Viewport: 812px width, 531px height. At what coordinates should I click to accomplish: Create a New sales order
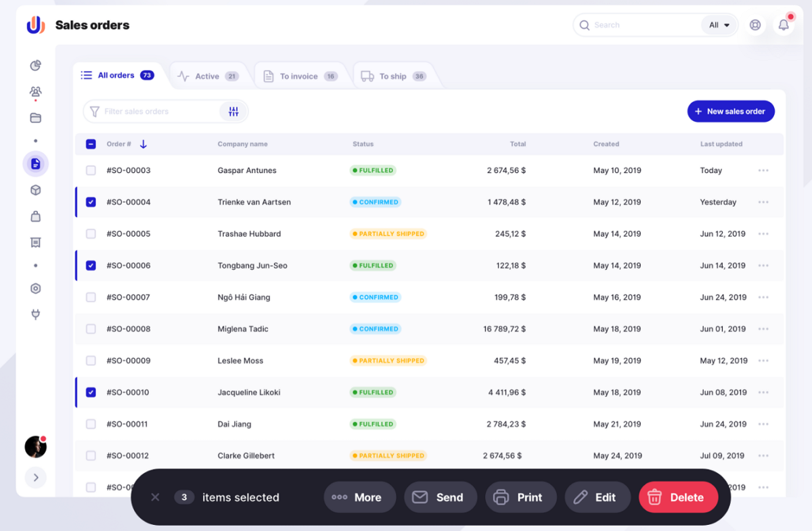pos(731,112)
